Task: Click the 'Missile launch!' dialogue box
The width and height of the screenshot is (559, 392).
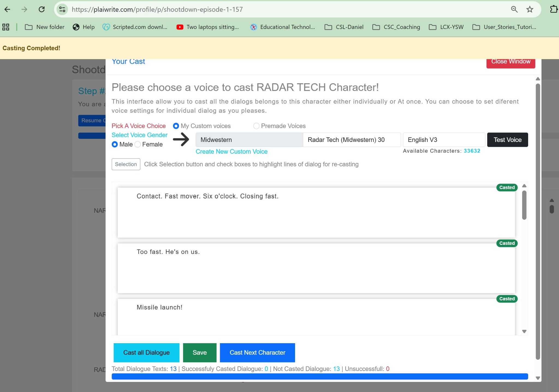Action: click(x=316, y=317)
